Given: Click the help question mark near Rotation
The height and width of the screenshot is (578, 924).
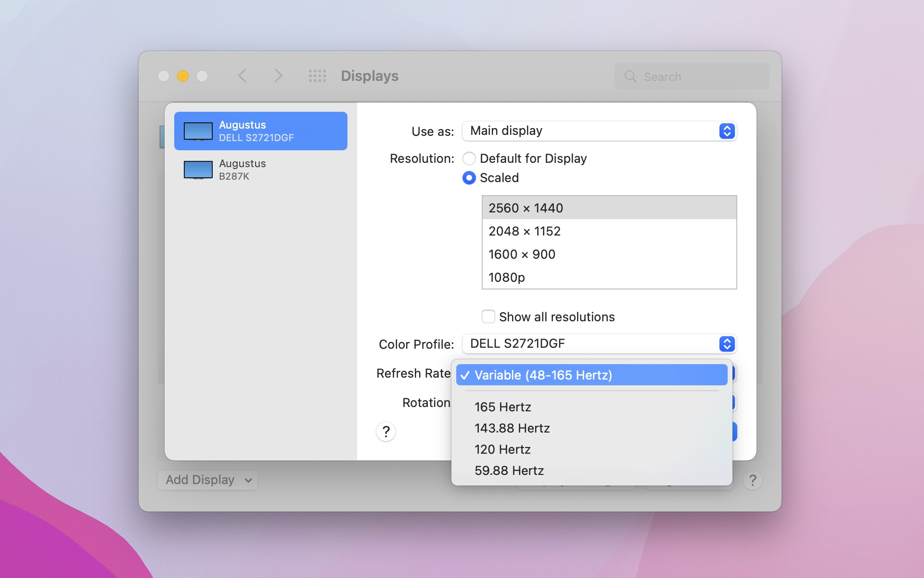Looking at the screenshot, I should [x=385, y=432].
